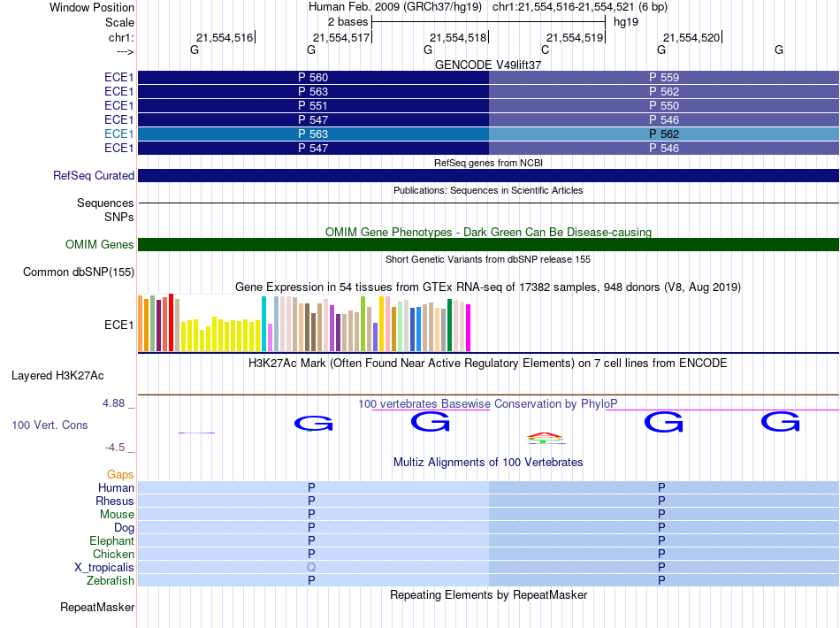840x628 pixels.
Task: Click the dark blue RefSeq Curated bar
Action: click(x=488, y=176)
